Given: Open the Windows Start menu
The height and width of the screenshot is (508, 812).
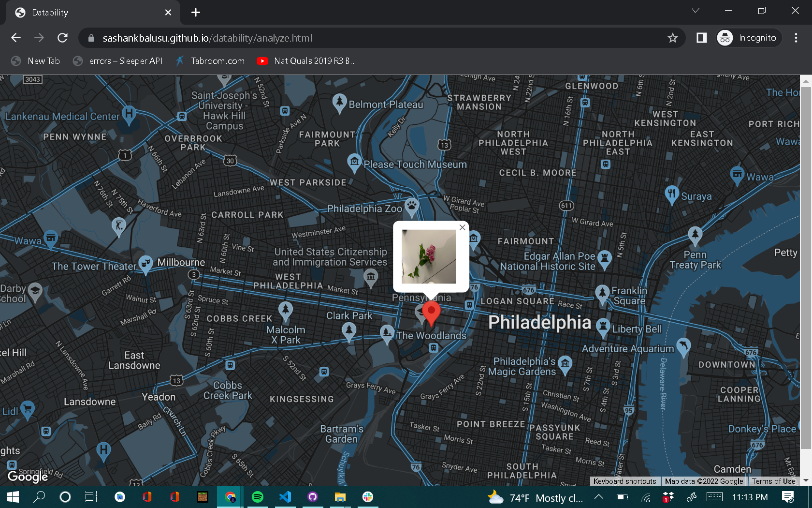Looking at the screenshot, I should (13, 497).
